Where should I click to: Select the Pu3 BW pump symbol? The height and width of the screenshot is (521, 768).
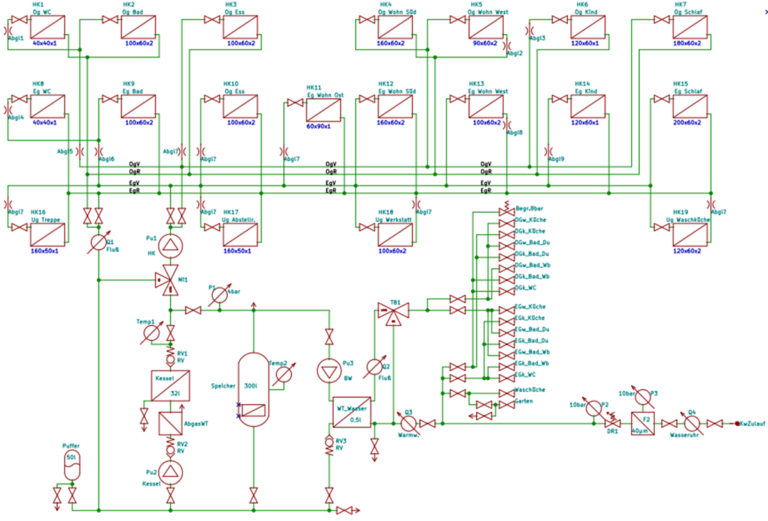point(330,371)
